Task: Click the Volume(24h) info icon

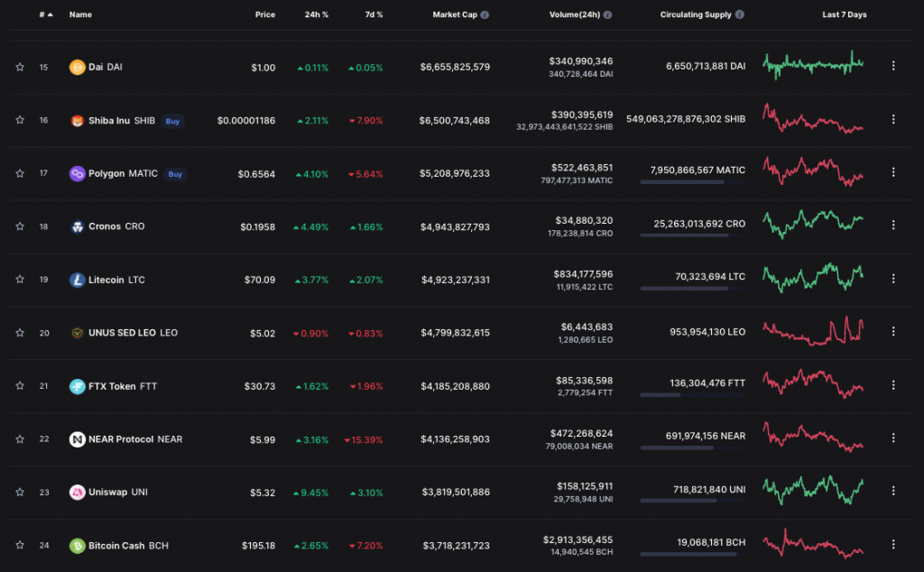Action: coord(607,14)
